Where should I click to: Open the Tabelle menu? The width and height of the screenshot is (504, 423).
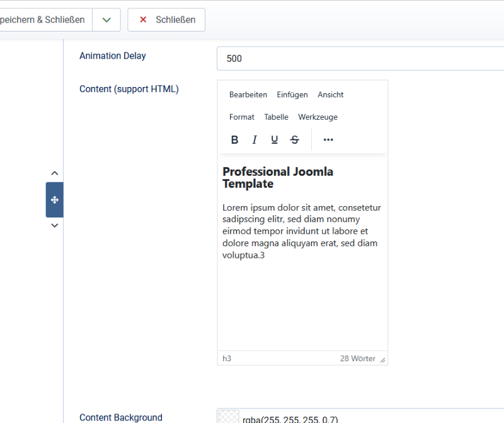coord(276,117)
